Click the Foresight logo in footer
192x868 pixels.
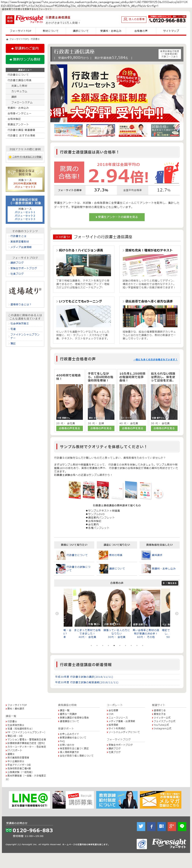point(169,843)
